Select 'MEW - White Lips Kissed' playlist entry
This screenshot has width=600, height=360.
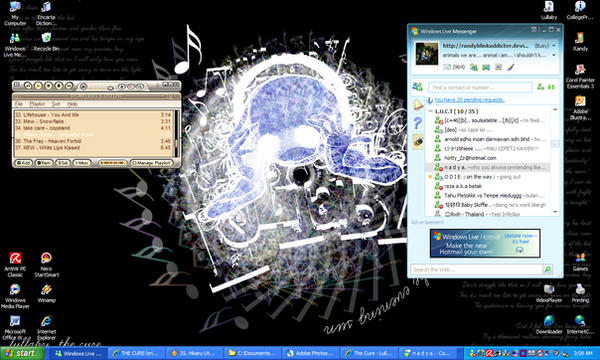point(93,148)
